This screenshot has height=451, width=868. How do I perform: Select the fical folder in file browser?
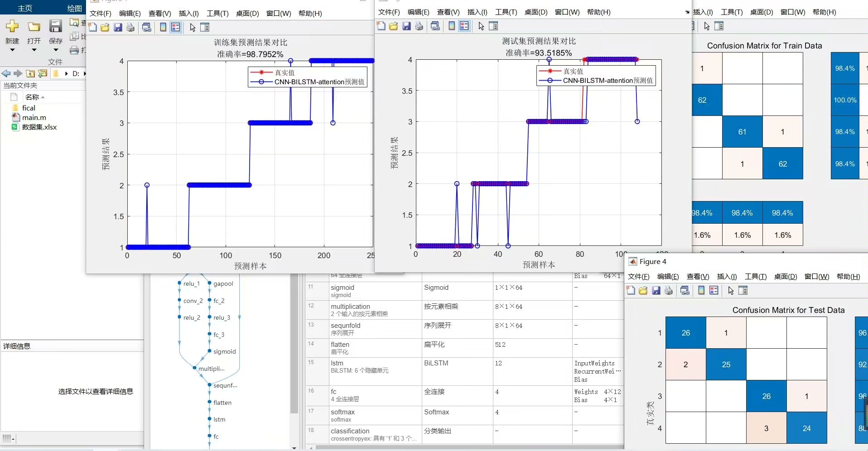tap(29, 108)
